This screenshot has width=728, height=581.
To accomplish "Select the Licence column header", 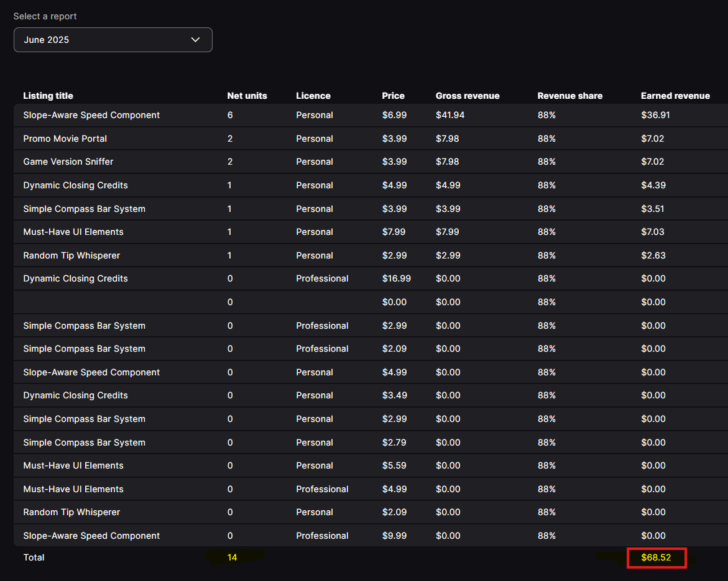I will click(x=313, y=96).
